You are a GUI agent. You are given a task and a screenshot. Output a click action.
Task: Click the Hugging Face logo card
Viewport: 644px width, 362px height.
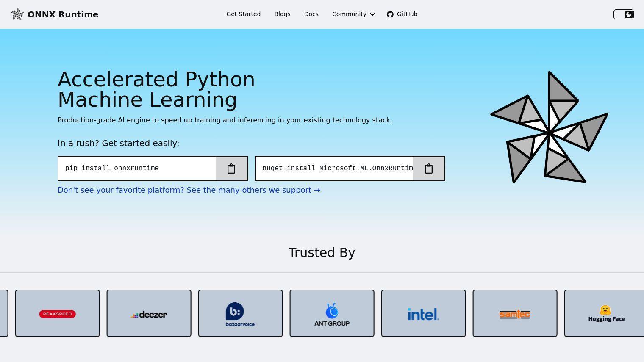[x=605, y=313]
